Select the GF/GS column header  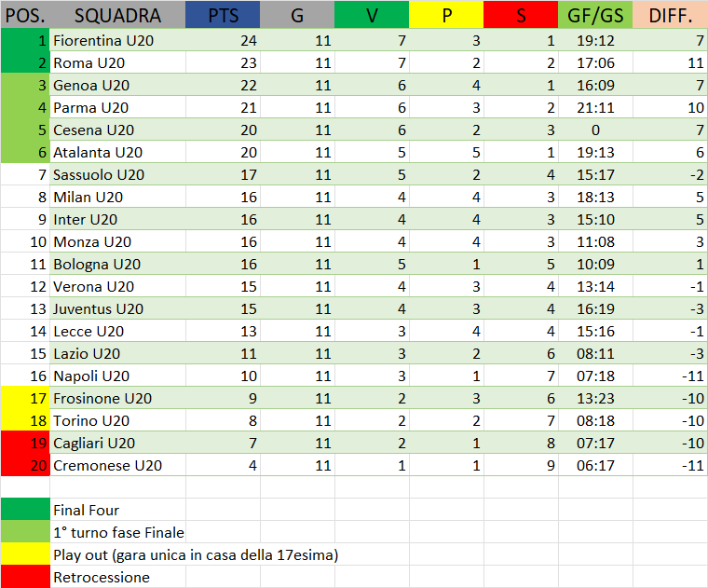click(595, 16)
